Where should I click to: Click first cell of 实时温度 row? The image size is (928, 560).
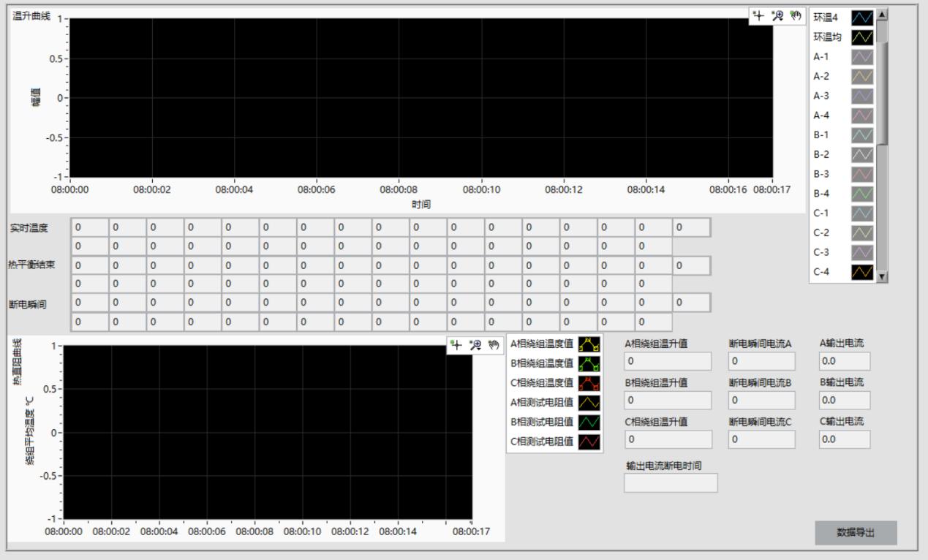tap(89, 228)
